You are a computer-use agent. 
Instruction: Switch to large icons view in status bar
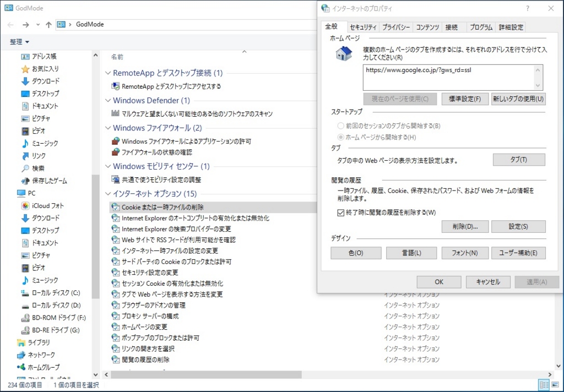click(555, 385)
